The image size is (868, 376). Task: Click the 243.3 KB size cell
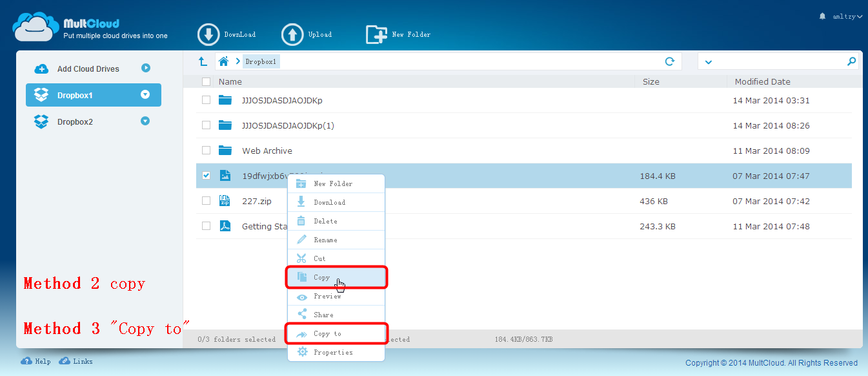(x=658, y=226)
